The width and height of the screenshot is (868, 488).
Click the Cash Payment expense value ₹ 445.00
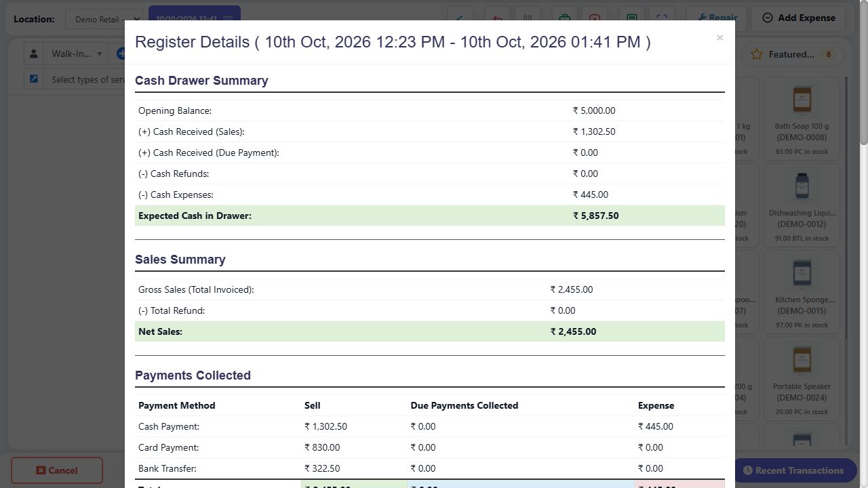(656, 426)
